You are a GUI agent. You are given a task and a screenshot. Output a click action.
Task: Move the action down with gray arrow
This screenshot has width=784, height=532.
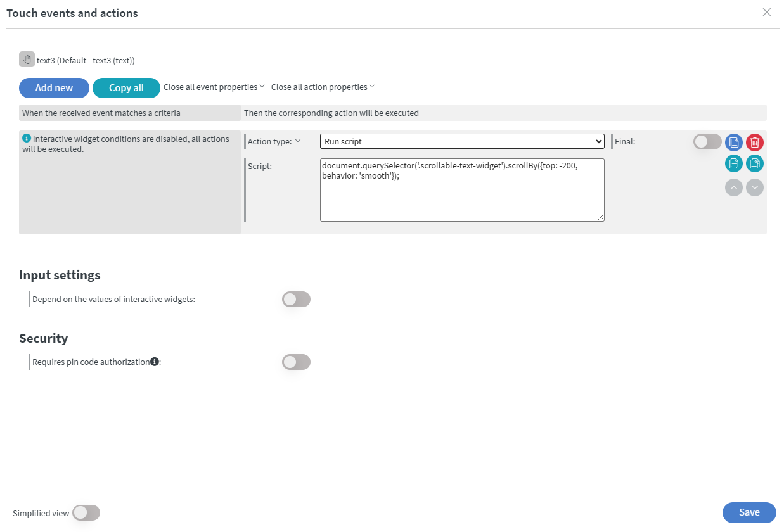click(x=755, y=187)
